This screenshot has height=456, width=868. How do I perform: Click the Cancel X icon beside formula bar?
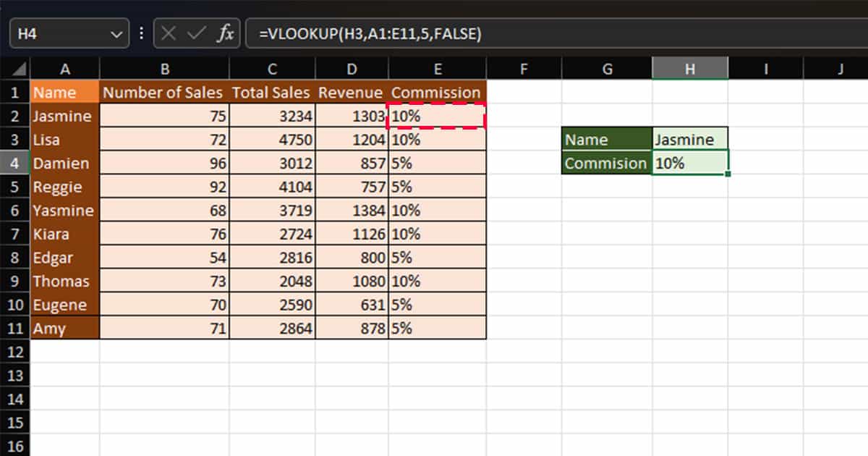pos(167,33)
